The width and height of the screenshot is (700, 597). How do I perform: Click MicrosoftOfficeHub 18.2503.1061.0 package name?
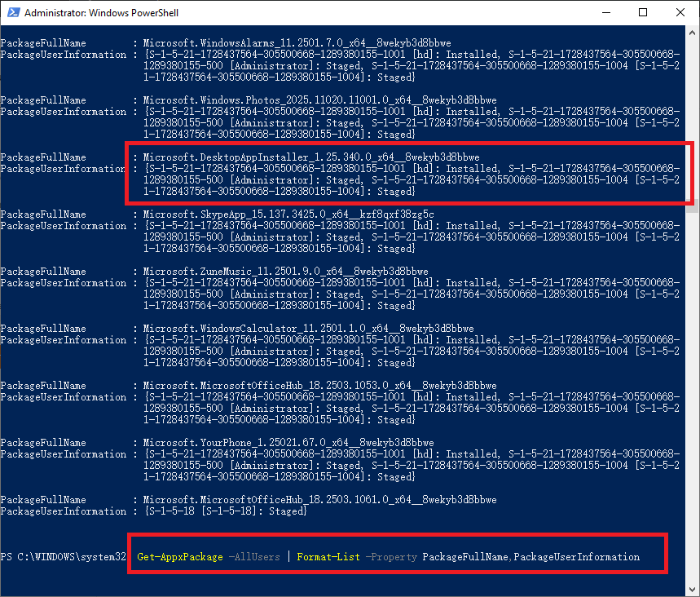click(319, 500)
